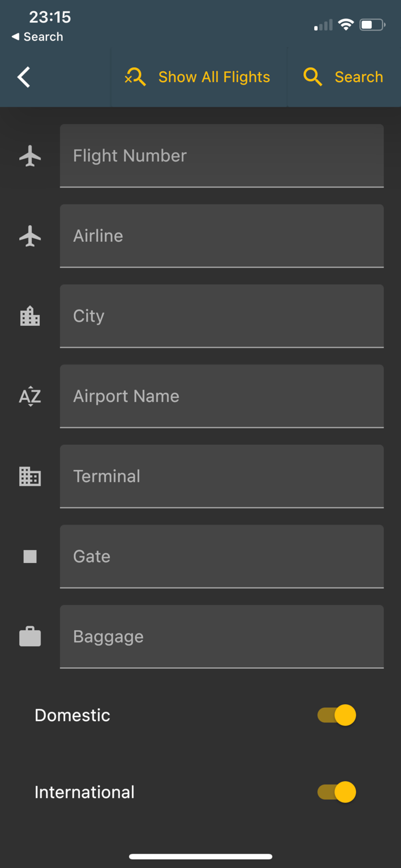
Task: Click the suitcase icon next to Baggage
Action: [x=30, y=637]
